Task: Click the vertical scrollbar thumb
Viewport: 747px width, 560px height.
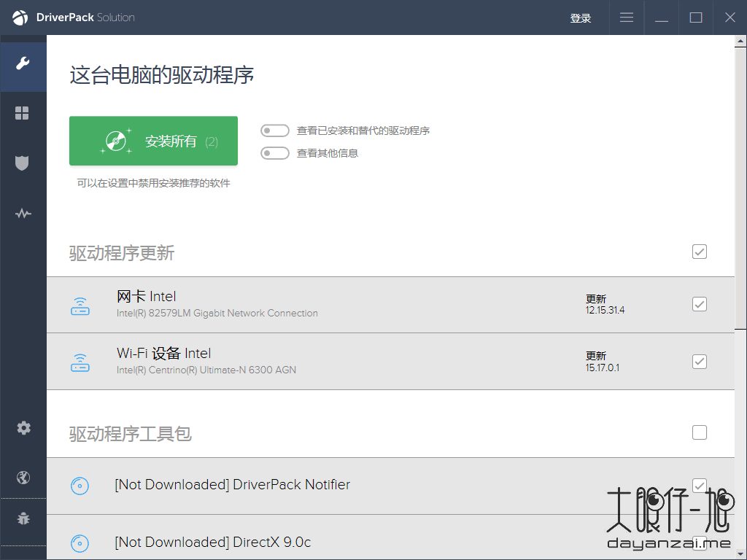Action: tap(741, 188)
